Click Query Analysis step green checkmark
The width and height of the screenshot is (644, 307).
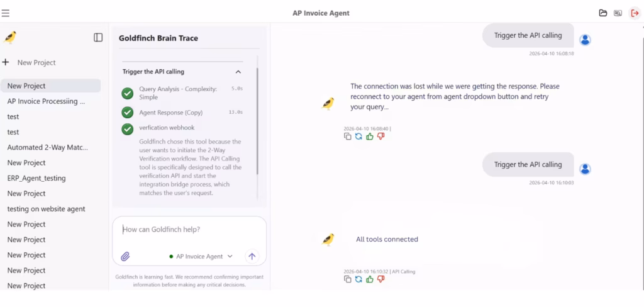(127, 93)
